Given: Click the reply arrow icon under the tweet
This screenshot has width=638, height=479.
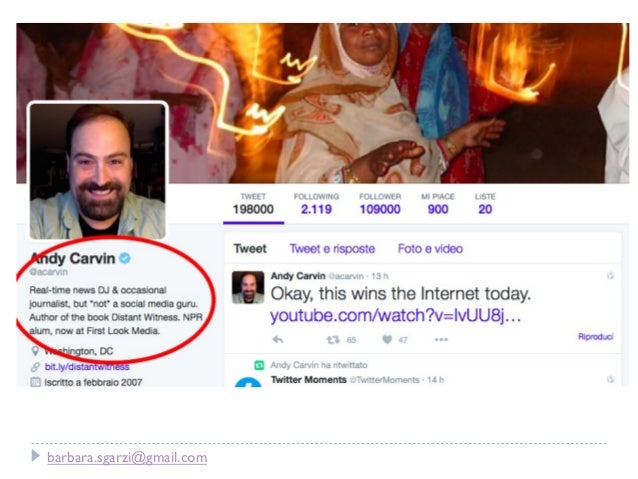Looking at the screenshot, I should [x=278, y=339].
